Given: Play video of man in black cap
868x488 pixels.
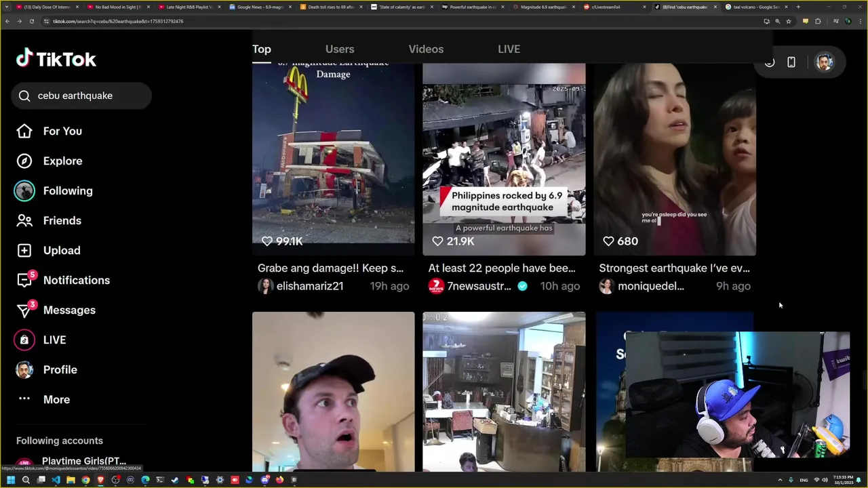Looking at the screenshot, I should 333,392.
